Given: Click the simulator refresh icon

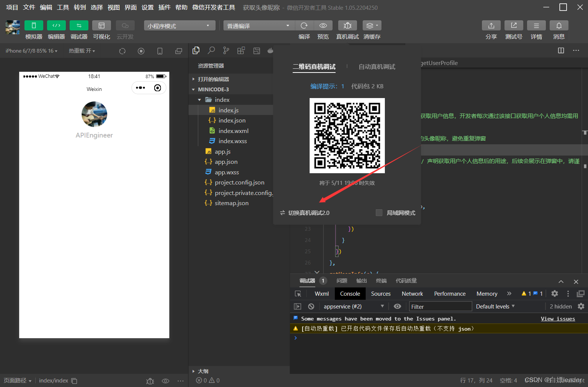Looking at the screenshot, I should [122, 51].
